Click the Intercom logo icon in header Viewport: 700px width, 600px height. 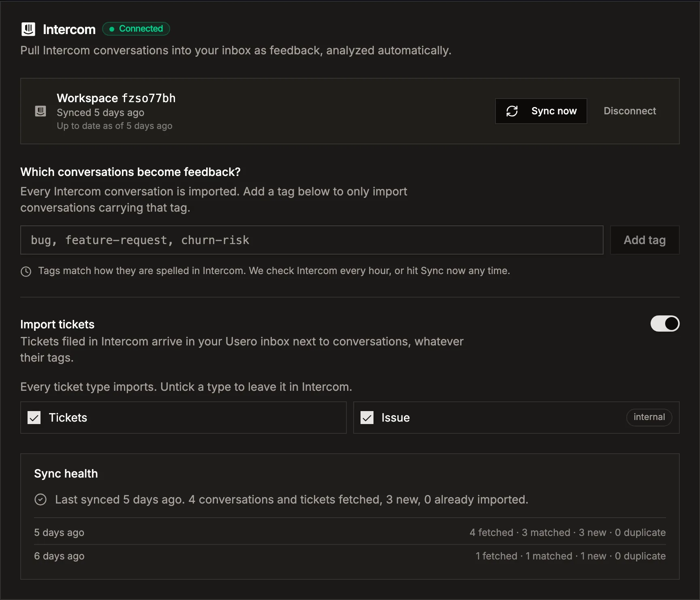[28, 29]
